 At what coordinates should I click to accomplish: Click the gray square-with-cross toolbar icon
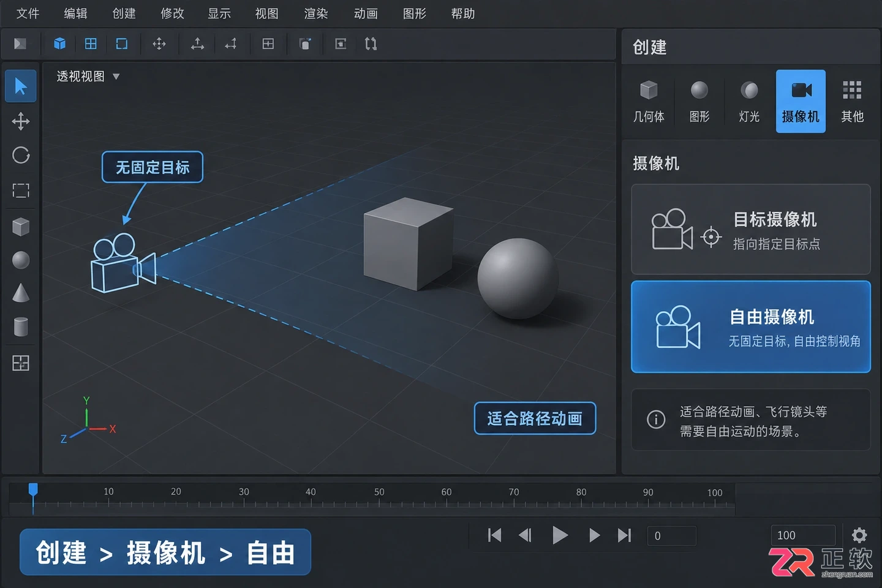pos(268,43)
